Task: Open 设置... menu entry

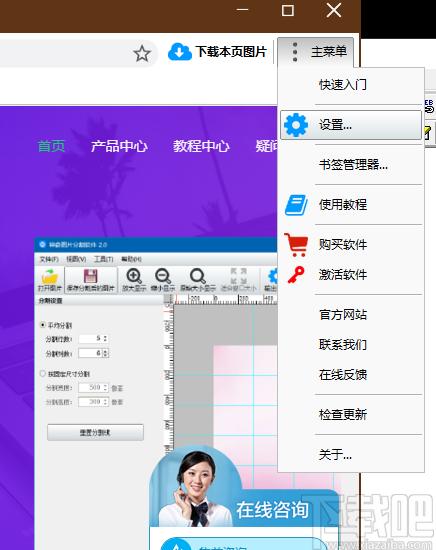Action: pyautogui.click(x=351, y=125)
